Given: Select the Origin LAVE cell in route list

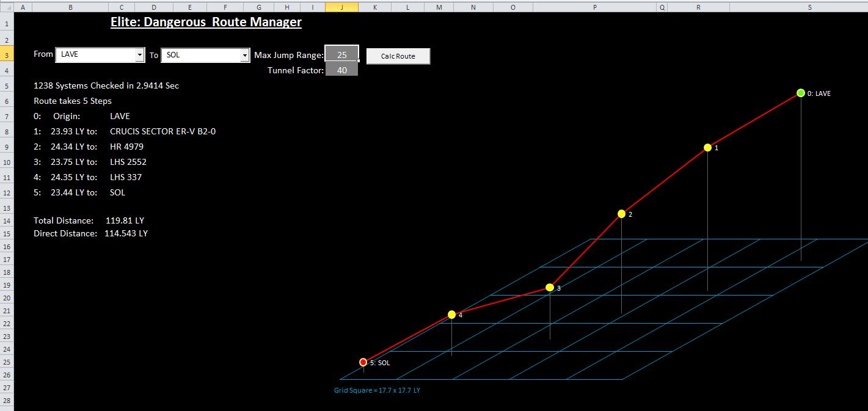Looking at the screenshot, I should pos(120,116).
